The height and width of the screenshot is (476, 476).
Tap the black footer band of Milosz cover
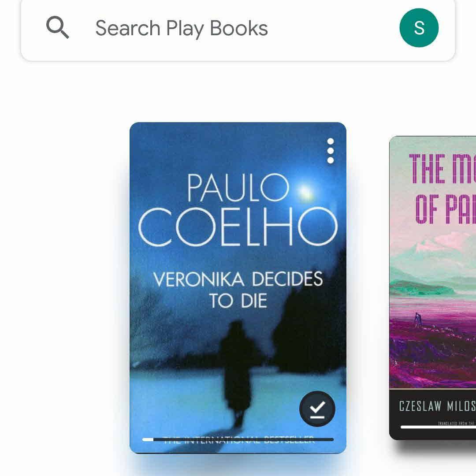click(x=433, y=414)
